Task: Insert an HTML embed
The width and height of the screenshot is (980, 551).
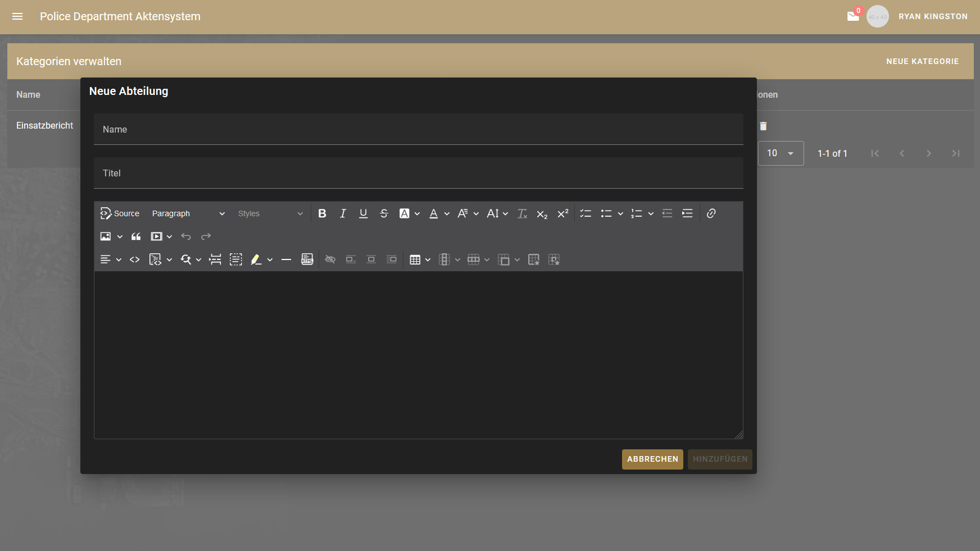Action: click(307, 259)
